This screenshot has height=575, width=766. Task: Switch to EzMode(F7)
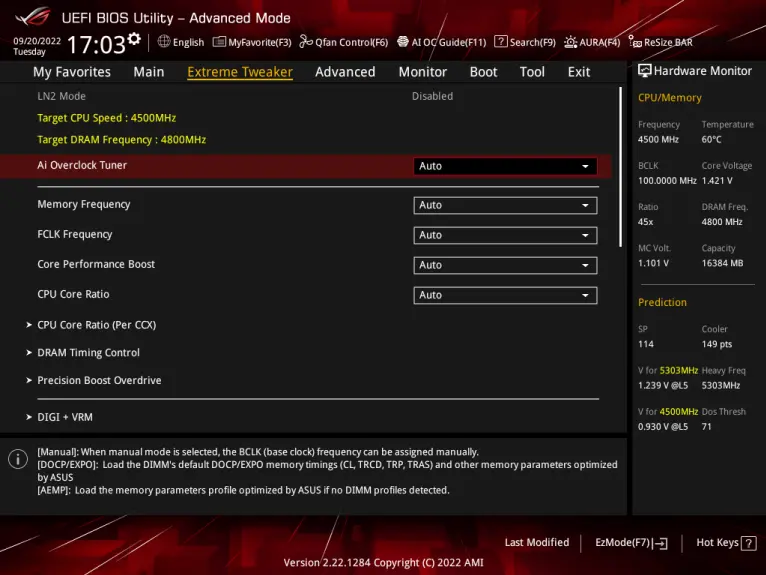coord(631,543)
